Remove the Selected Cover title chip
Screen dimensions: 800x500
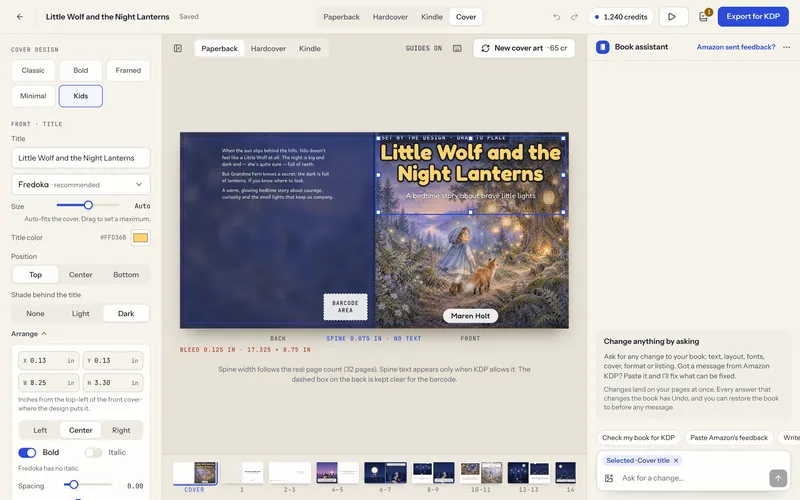[x=676, y=460]
